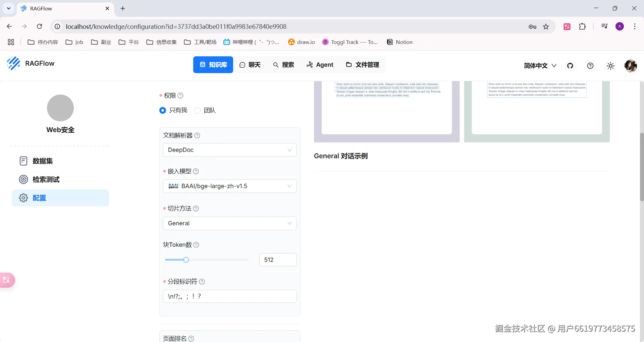The height and width of the screenshot is (342, 644).
Task: Open the job bookmark folder
Action: [74, 42]
